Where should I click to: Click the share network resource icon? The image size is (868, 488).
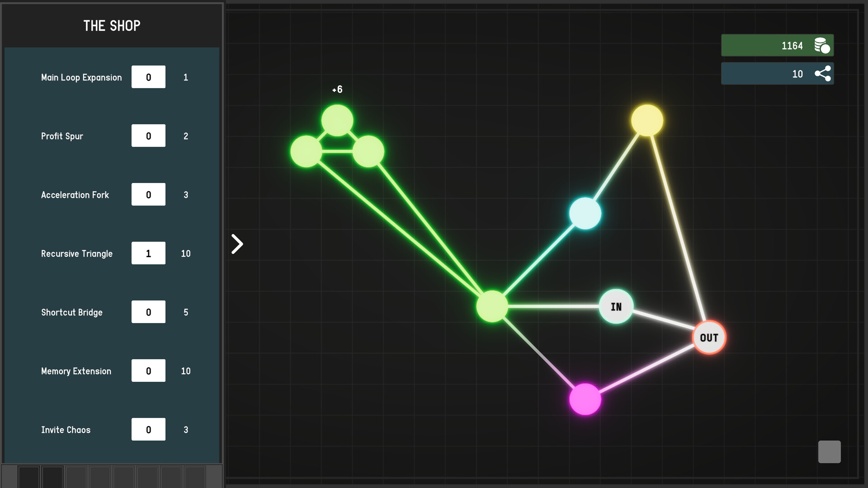pos(824,74)
